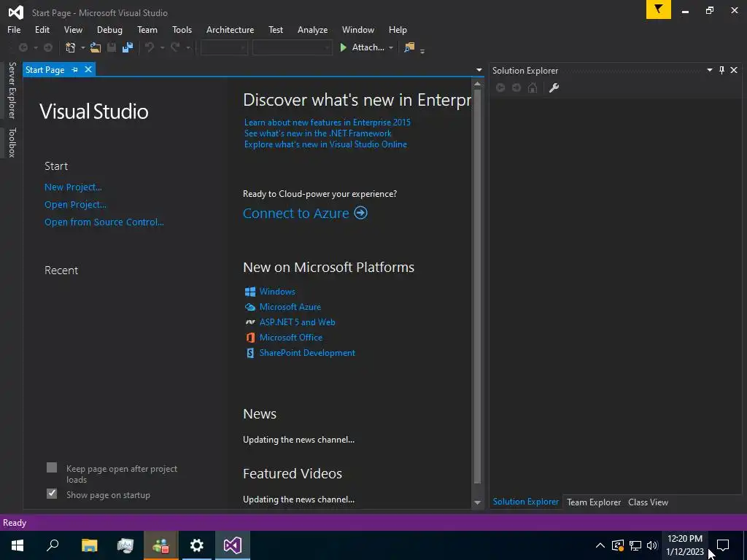Expand the Toolbox side tab
Screen dimensions: 747x560
coord(12,142)
